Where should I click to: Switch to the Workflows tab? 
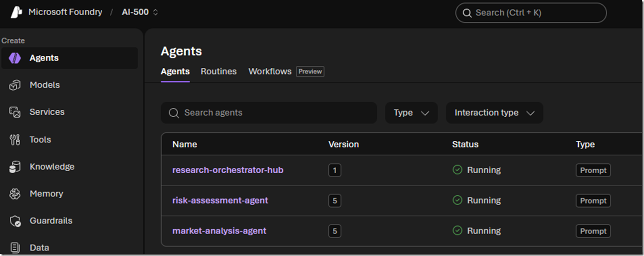click(x=270, y=71)
